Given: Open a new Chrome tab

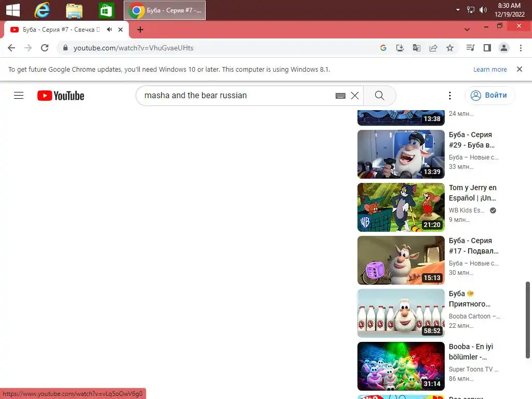Looking at the screenshot, I should tap(140, 30).
